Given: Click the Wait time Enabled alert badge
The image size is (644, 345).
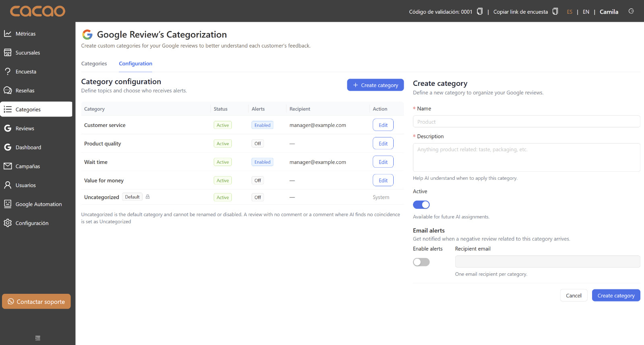Looking at the screenshot, I should (262, 162).
